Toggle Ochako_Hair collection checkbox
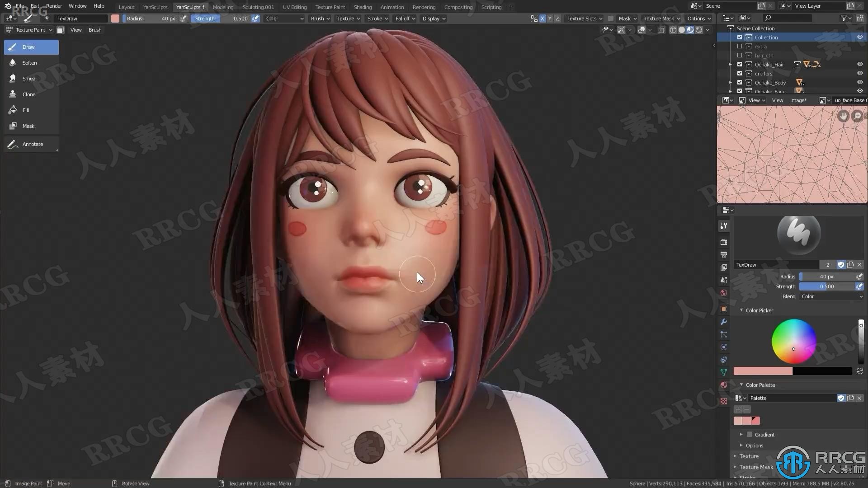This screenshot has width=868, height=488. click(740, 65)
